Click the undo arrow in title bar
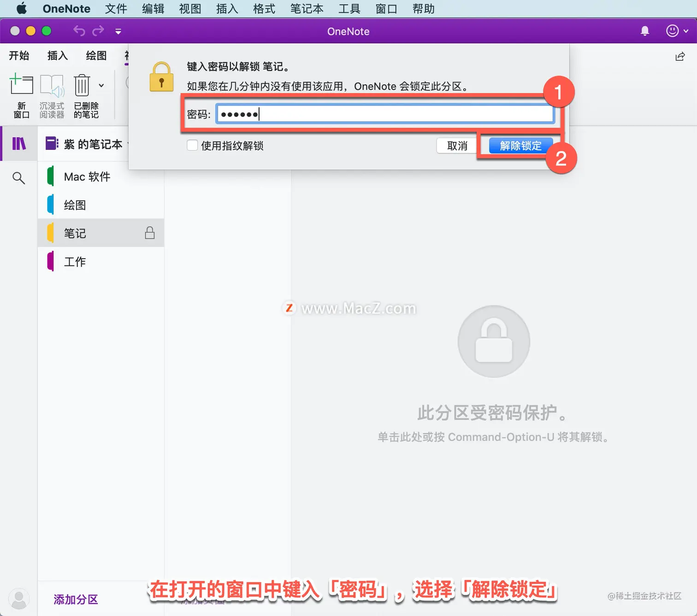 79,31
